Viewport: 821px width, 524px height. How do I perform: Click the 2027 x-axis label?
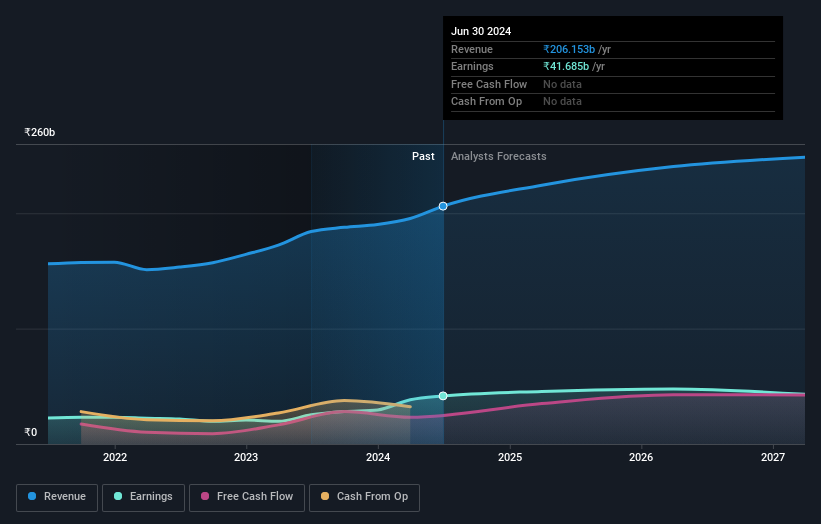(773, 458)
